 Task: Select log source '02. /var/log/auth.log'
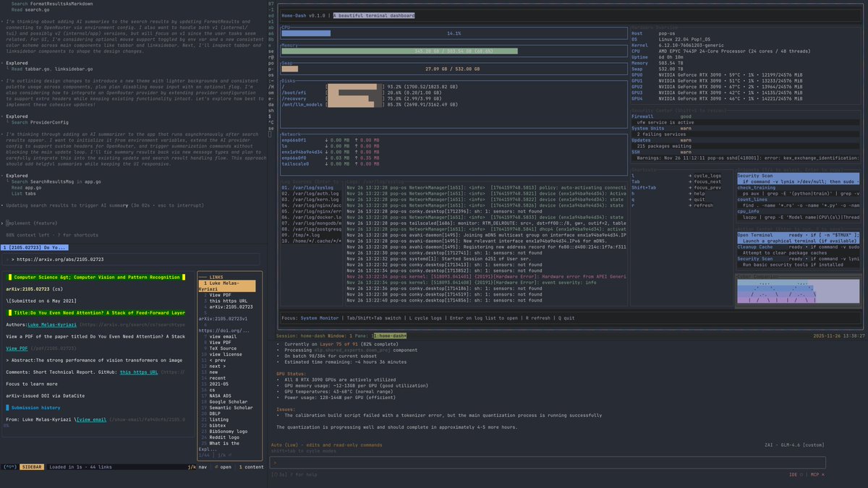click(311, 193)
